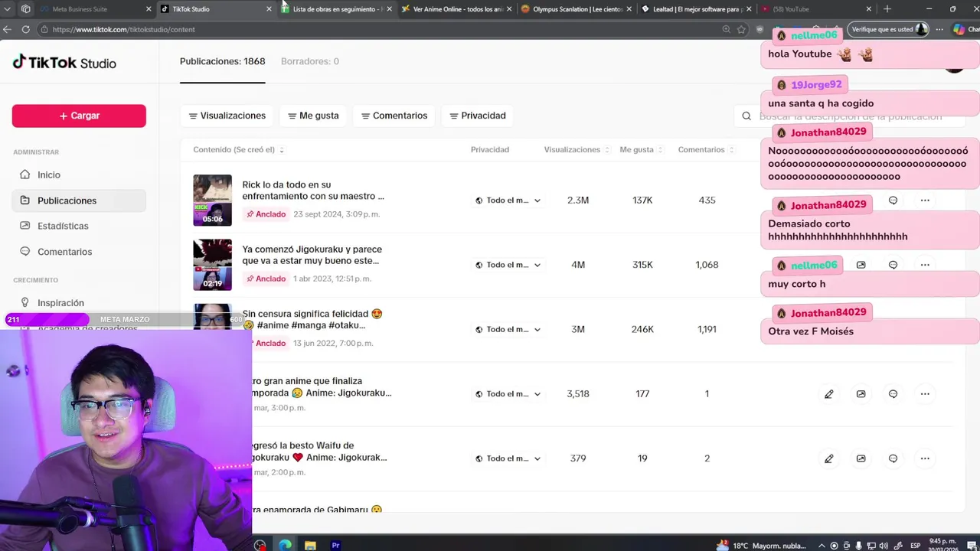The height and width of the screenshot is (551, 980).
Task: Open the Privacidad filter
Action: [478, 116]
